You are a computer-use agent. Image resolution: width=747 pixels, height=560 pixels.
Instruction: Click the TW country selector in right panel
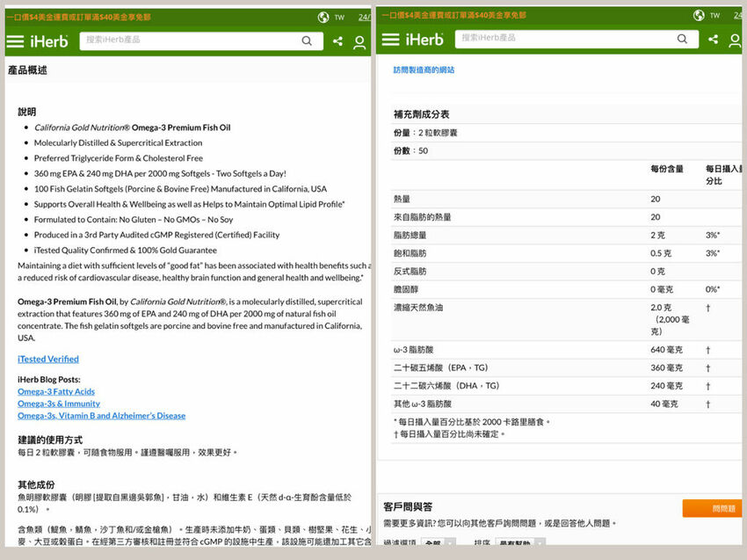pyautogui.click(x=714, y=16)
